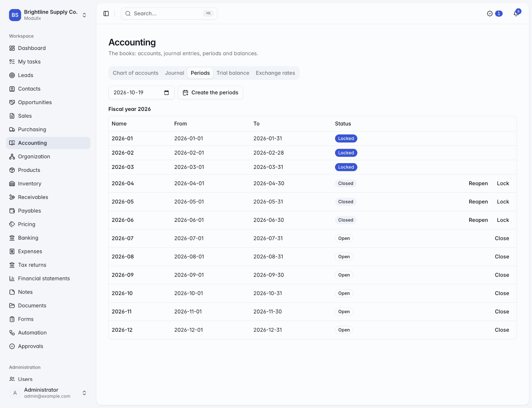Viewport: 532px width, 408px height.
Task: Focus the Search field
Action: (x=169, y=13)
